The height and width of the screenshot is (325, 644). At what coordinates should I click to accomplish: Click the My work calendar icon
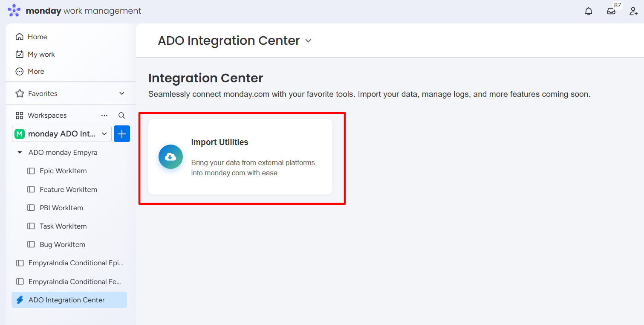[x=19, y=54]
